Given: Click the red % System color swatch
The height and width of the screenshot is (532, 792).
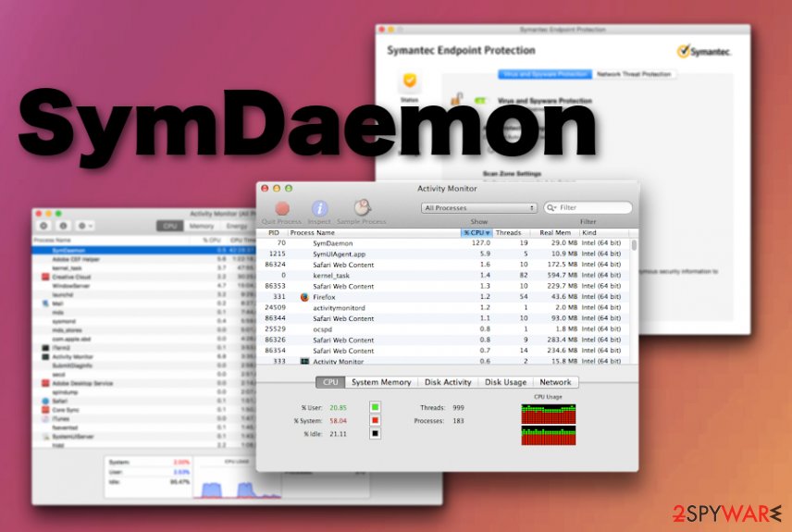Looking at the screenshot, I should pos(375,420).
